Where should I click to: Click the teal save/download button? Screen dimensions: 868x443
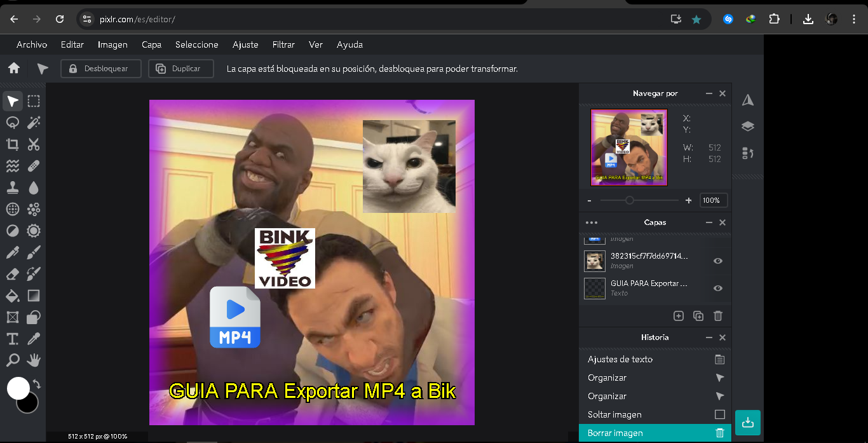748,423
